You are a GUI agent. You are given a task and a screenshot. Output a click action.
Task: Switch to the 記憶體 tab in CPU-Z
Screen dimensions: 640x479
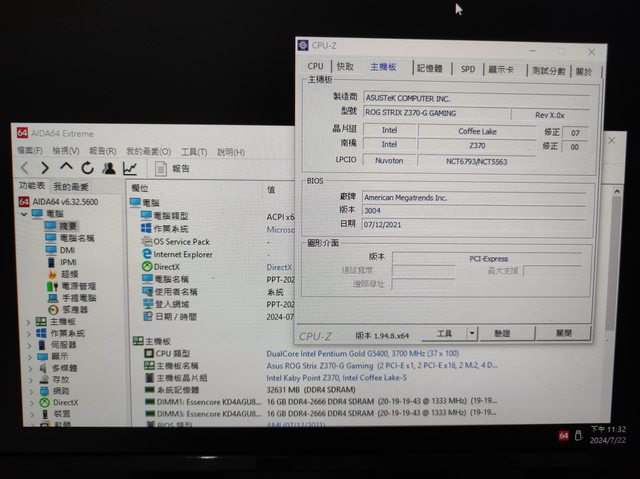pos(429,69)
